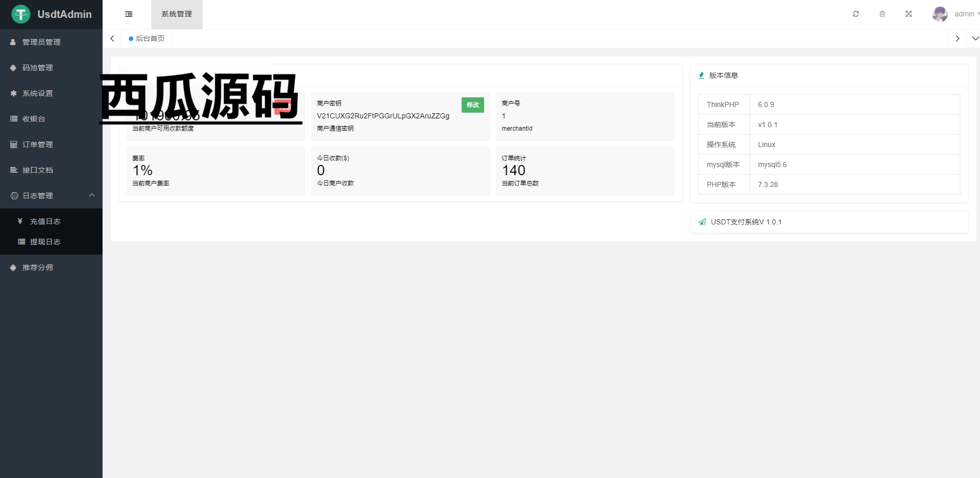Open 充值日志 submenu item

pos(51,221)
